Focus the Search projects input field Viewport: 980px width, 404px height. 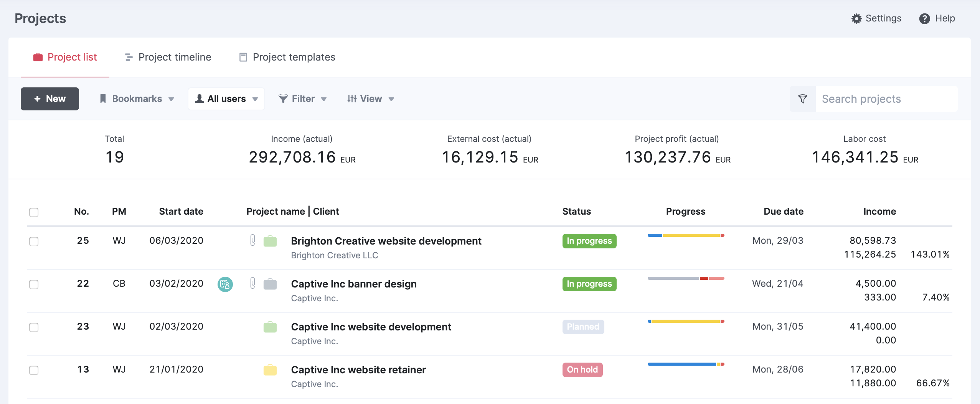886,99
